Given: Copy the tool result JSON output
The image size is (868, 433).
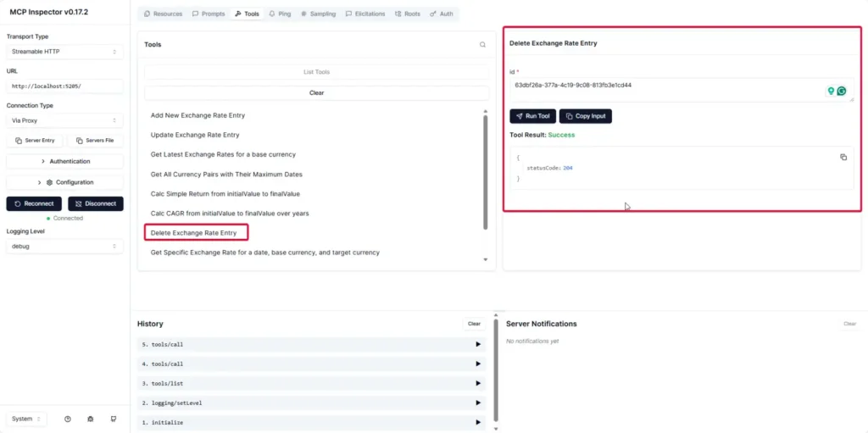Looking at the screenshot, I should tap(843, 158).
